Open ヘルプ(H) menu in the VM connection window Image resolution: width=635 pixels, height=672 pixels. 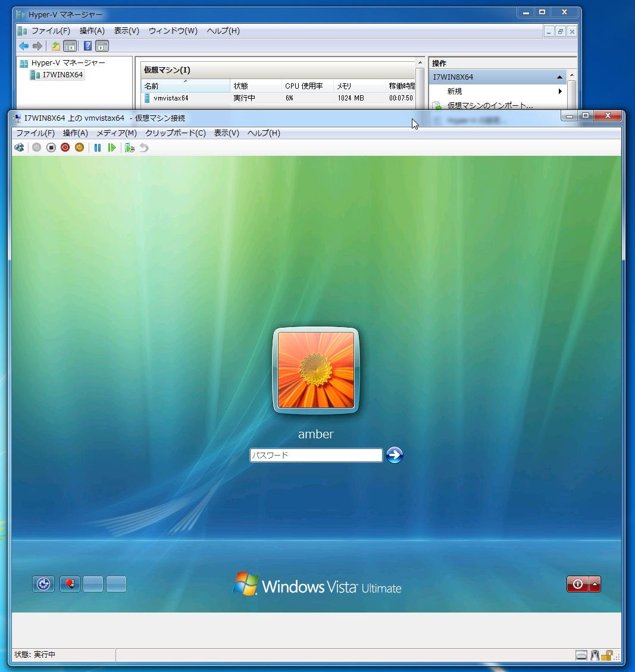tap(264, 133)
